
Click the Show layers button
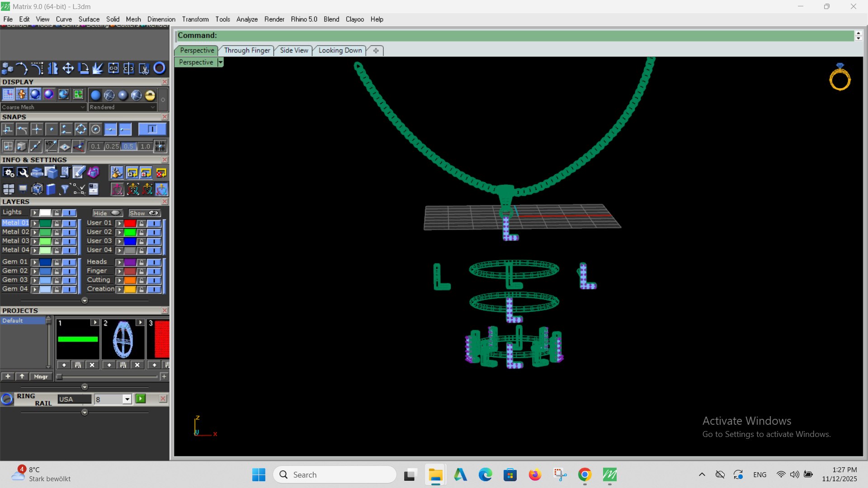tap(144, 213)
